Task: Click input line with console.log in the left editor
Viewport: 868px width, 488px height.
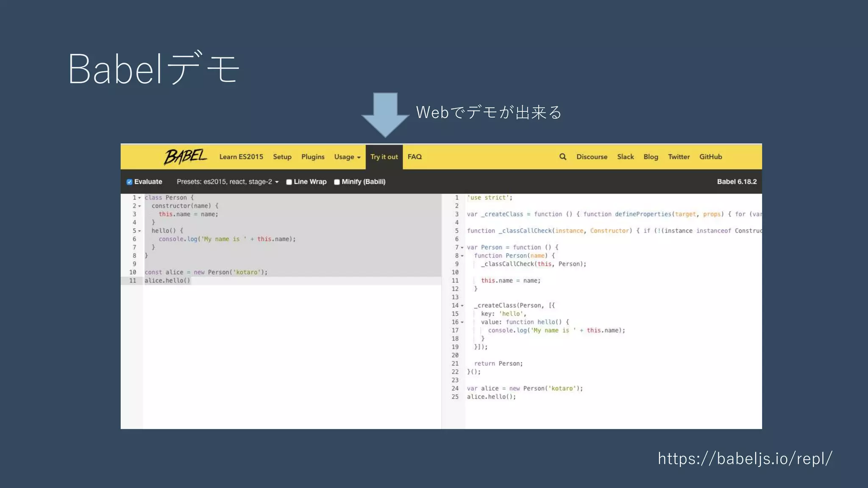Action: [227, 239]
